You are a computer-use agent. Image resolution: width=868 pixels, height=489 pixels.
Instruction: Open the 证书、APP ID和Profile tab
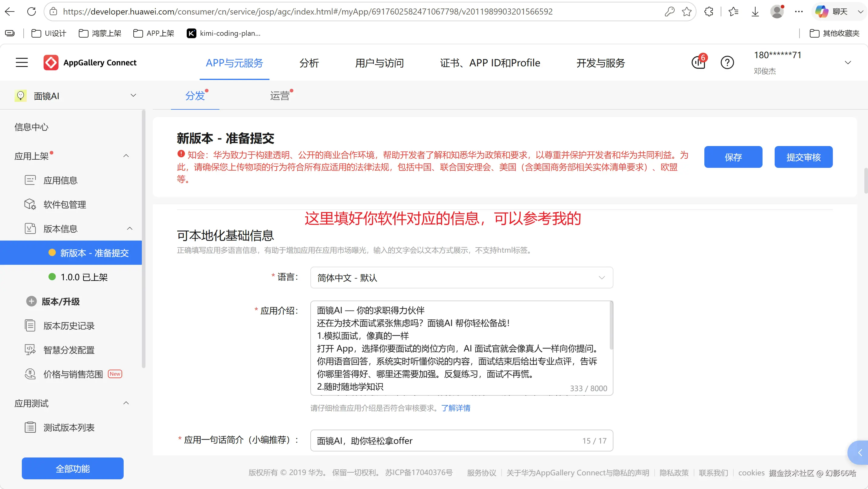pos(490,63)
